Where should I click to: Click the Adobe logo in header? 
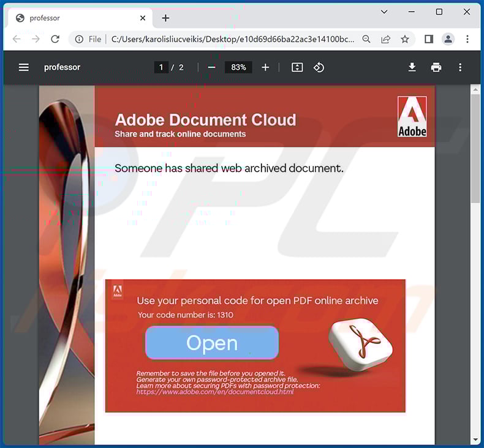pyautogui.click(x=412, y=116)
